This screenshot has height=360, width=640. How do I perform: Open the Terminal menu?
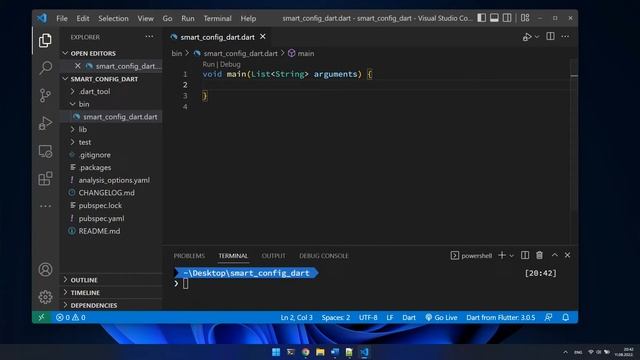pos(218,18)
